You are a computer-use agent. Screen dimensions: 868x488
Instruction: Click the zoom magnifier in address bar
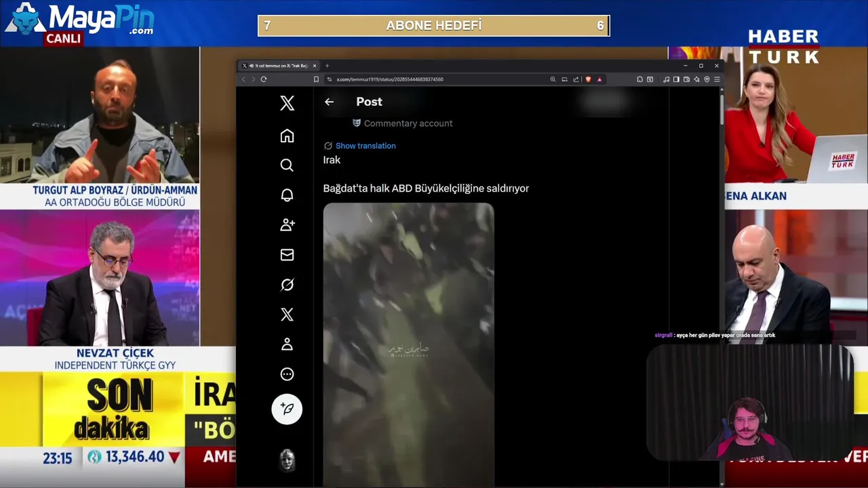553,79
